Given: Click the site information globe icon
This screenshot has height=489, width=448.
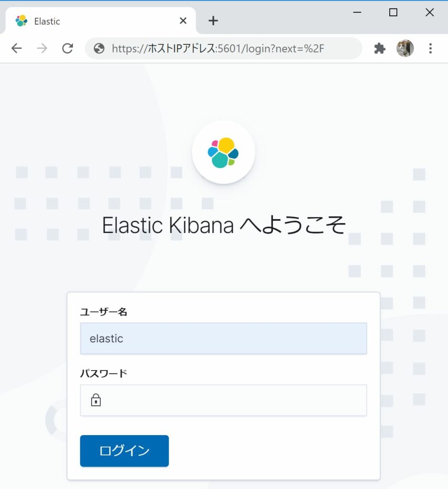Looking at the screenshot, I should (98, 48).
